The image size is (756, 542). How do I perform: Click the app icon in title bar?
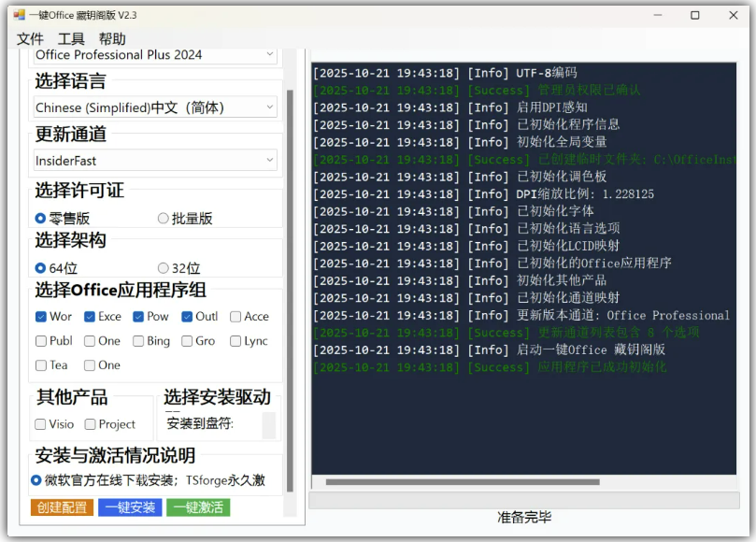tap(19, 15)
